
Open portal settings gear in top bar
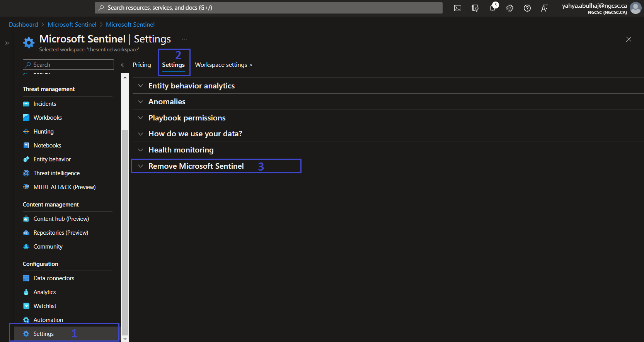[x=510, y=8]
